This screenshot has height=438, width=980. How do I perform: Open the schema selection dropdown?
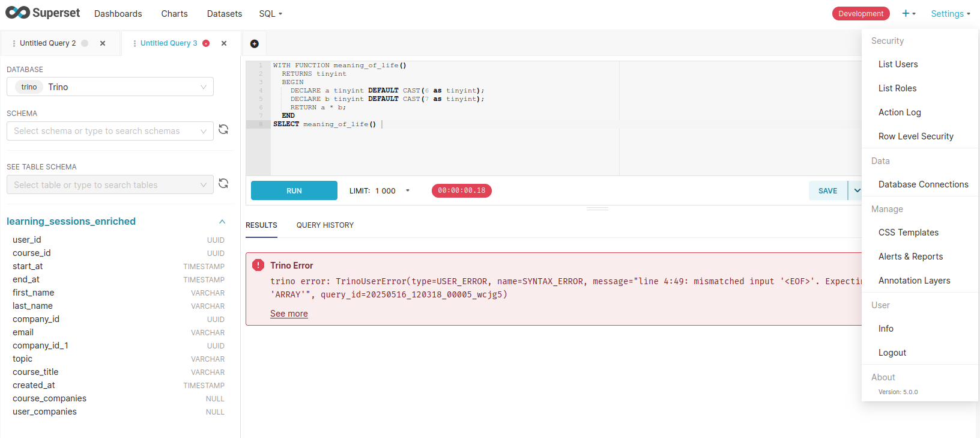tap(110, 131)
